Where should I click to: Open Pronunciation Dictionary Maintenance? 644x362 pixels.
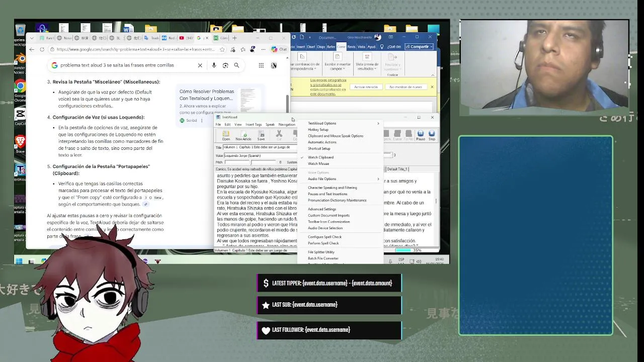(x=337, y=200)
